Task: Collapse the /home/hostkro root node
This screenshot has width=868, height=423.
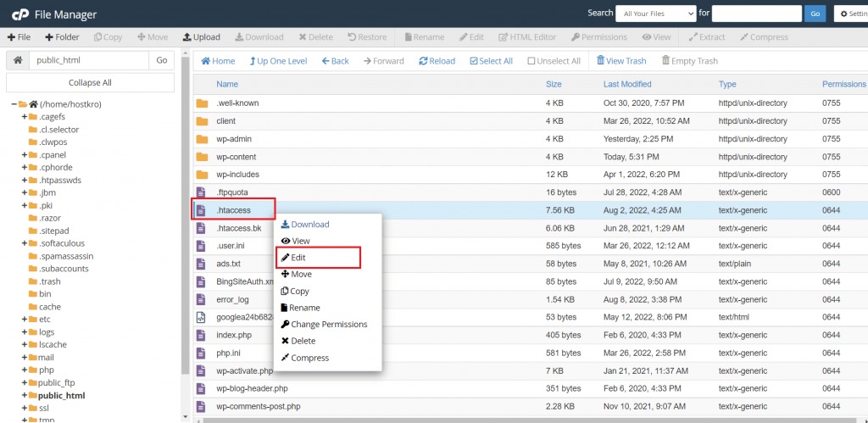Action: [14, 104]
